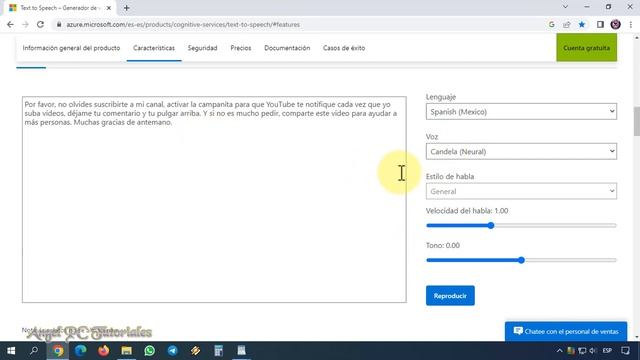The height and width of the screenshot is (360, 640).
Task: Close the Text to Speech tab
Action: pos(109,8)
